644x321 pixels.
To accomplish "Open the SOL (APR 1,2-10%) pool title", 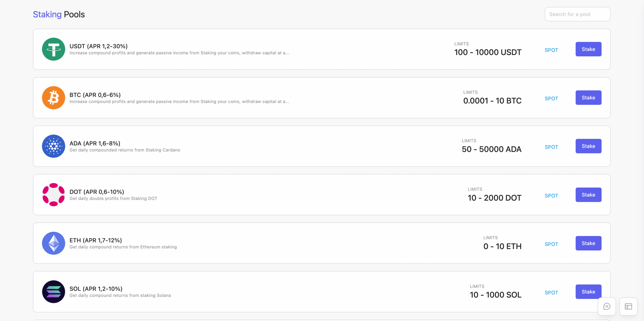I will tap(96, 289).
